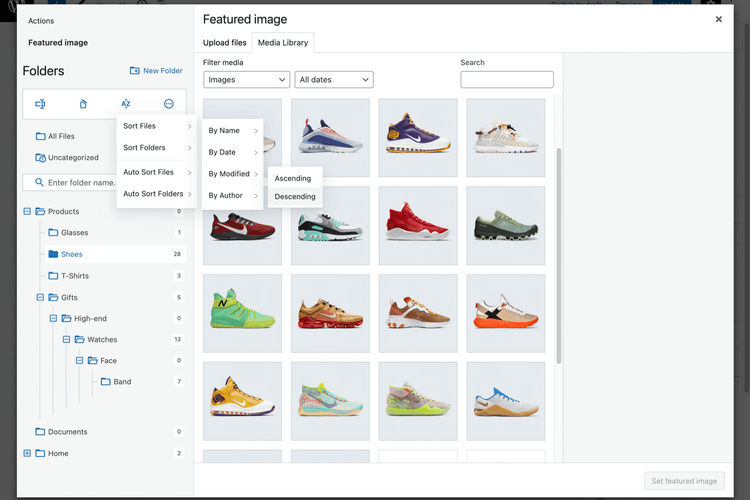Click the media grid vertical scrollbar
Viewport: 750px width, 500px height.
(x=559, y=256)
